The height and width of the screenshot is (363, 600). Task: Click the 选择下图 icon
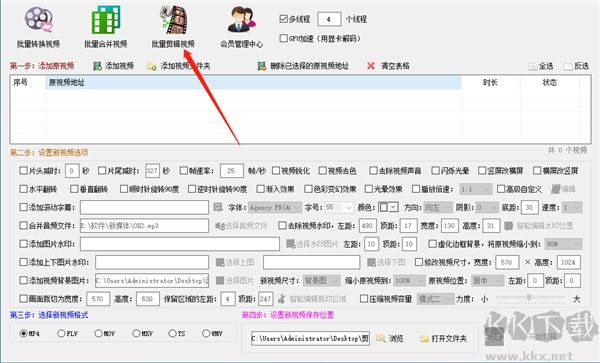[x=371, y=262]
